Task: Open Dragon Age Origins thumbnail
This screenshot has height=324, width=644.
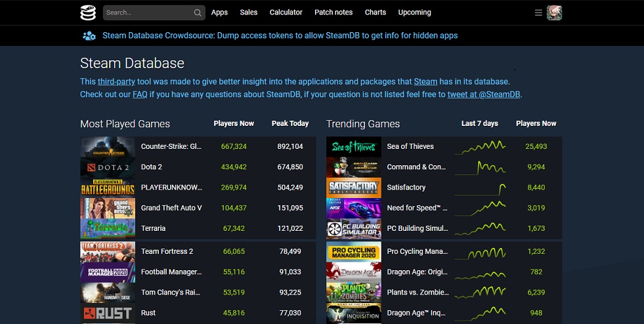Action: (x=354, y=272)
